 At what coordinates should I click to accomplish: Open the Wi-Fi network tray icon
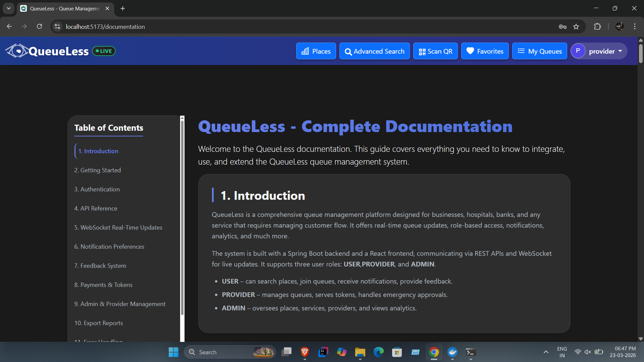[578, 352]
